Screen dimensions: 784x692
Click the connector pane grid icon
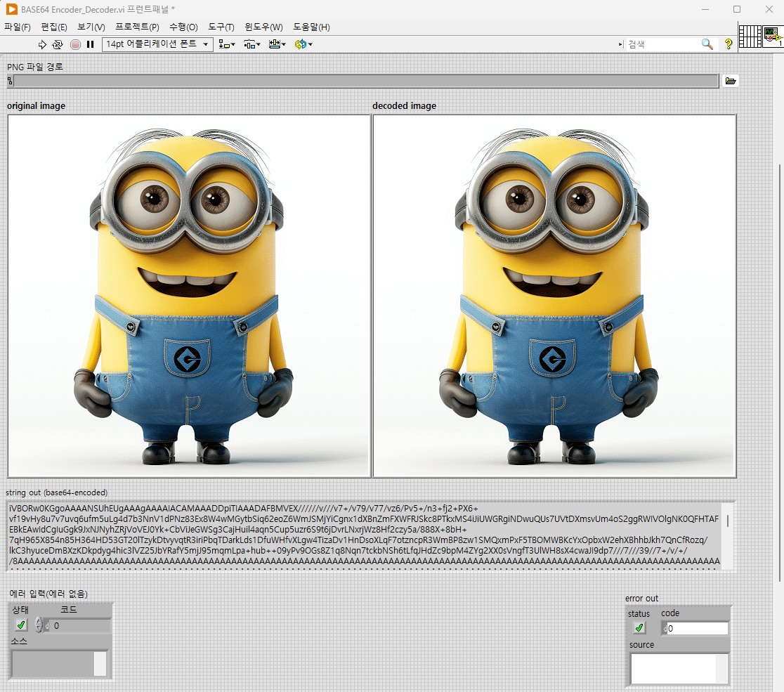750,37
